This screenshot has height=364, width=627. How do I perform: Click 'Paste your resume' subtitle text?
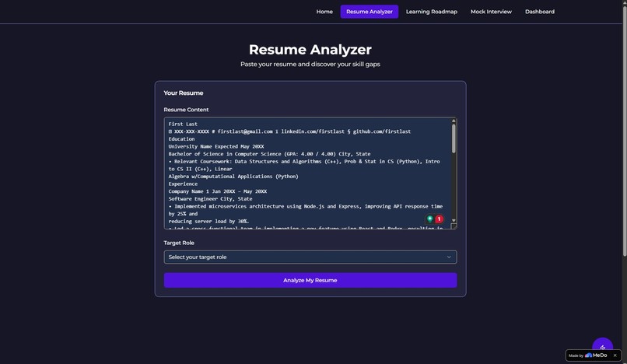coord(310,64)
